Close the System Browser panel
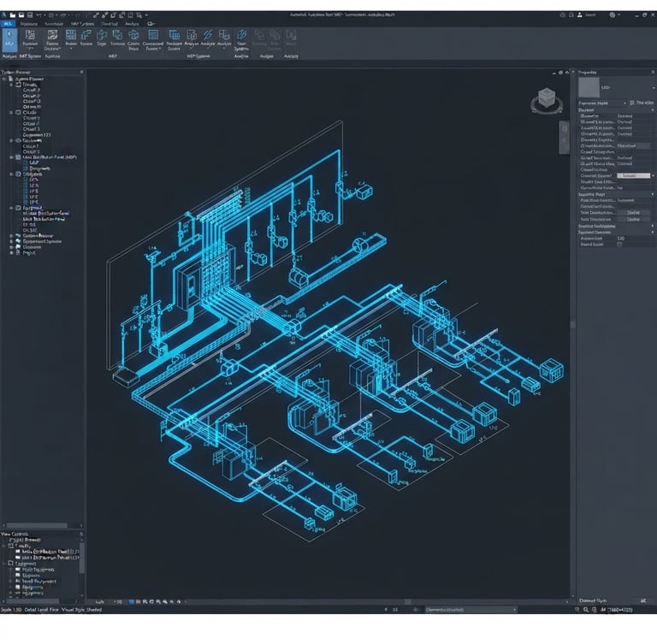 [81, 72]
